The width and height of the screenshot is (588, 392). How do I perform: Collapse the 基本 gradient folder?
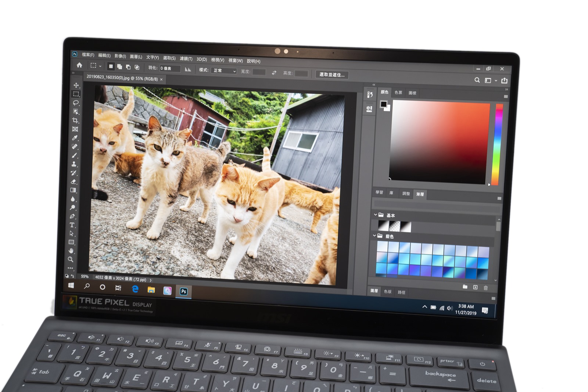coord(375,215)
